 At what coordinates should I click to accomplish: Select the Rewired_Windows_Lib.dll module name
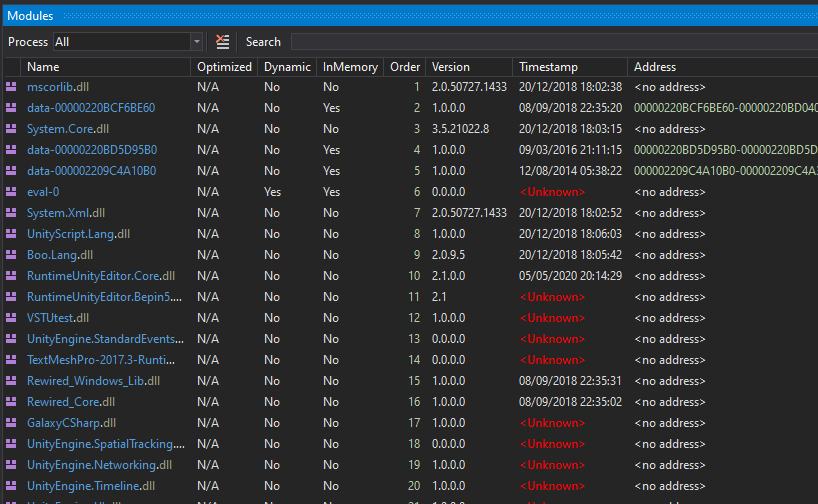point(93,380)
